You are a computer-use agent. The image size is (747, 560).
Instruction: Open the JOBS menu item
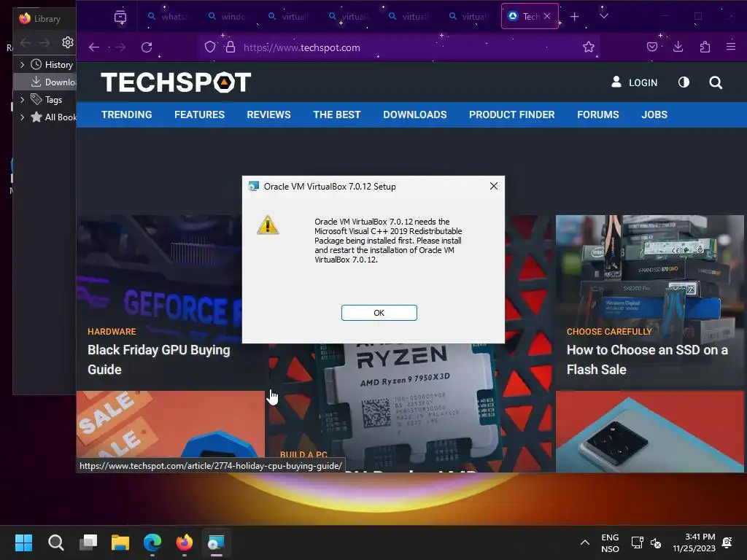[x=654, y=114]
